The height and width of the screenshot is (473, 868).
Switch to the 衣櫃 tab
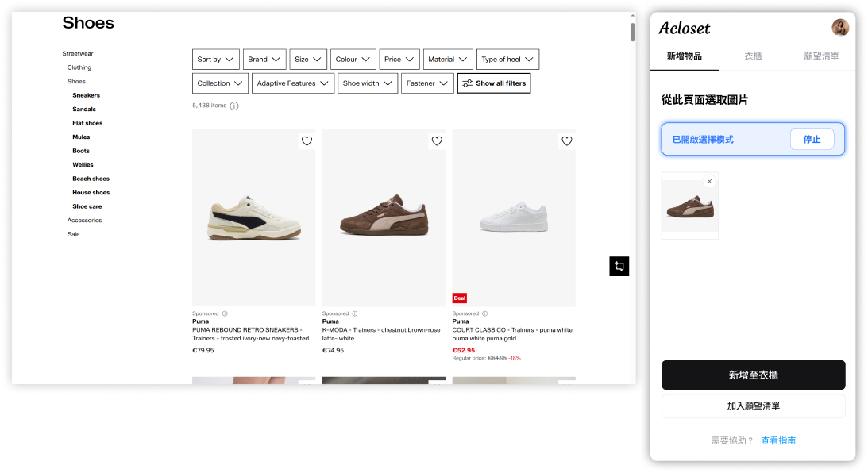click(x=753, y=56)
